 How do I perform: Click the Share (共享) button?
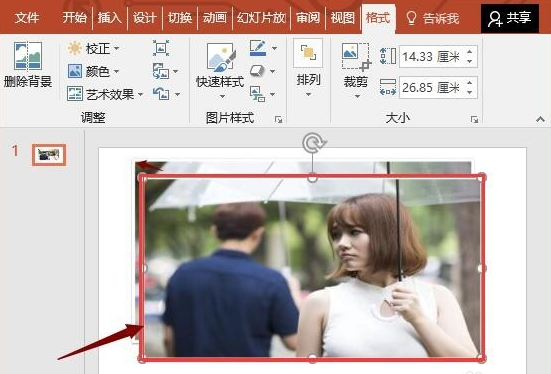(510, 18)
